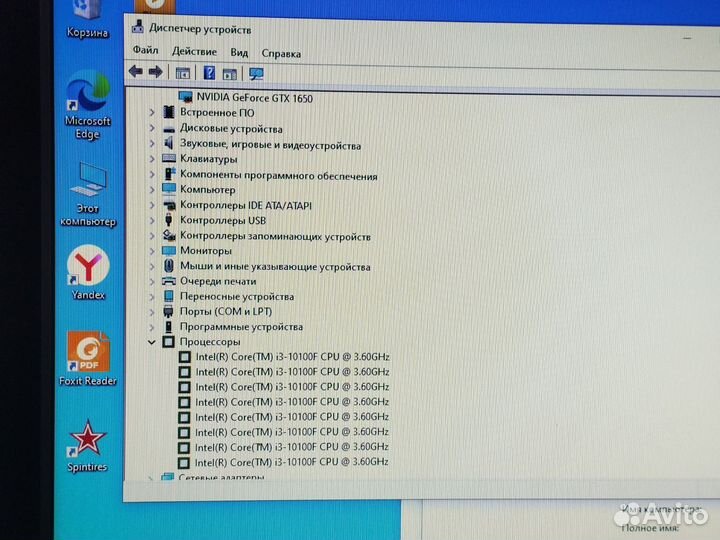Click the blue Help question-mark icon
Viewport: 720px width, 540px height.
click(209, 73)
